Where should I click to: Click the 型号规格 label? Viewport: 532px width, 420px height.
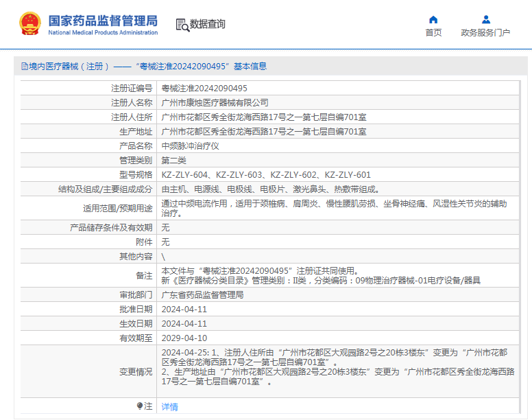click(136, 175)
